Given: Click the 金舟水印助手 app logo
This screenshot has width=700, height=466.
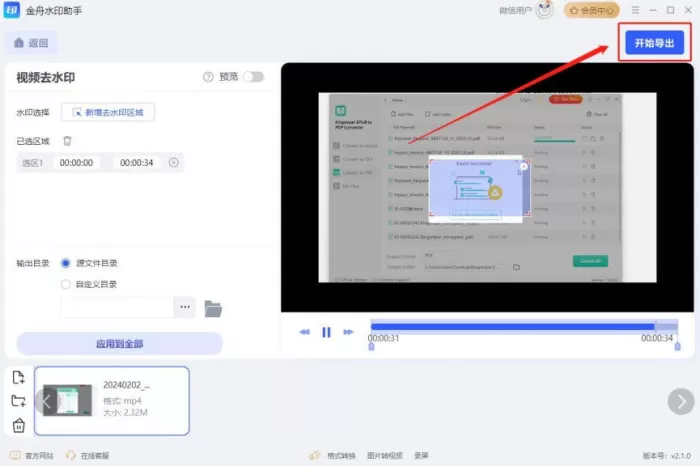Looking at the screenshot, I should [12, 10].
